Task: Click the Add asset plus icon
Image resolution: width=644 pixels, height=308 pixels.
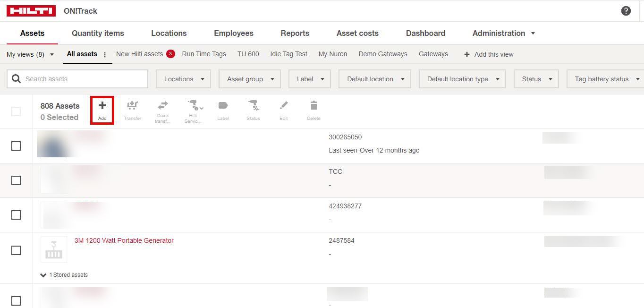Action: [x=102, y=106]
